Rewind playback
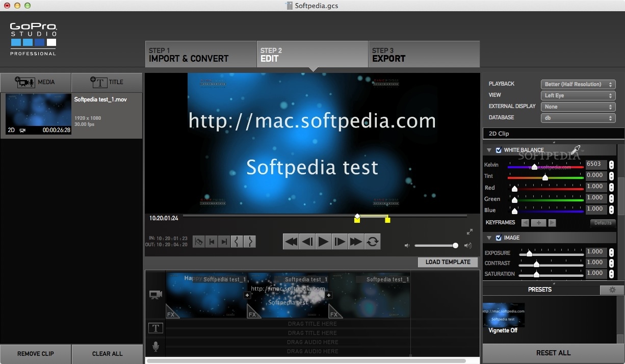The width and height of the screenshot is (625, 364). click(291, 242)
